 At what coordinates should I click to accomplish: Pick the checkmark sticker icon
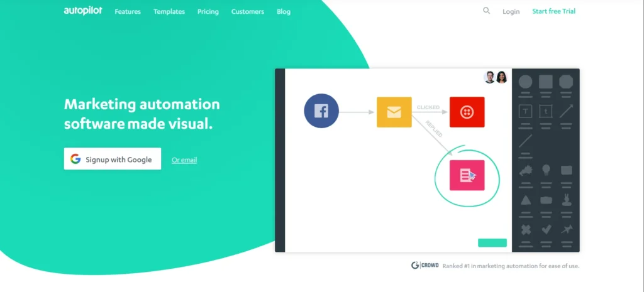(x=546, y=230)
